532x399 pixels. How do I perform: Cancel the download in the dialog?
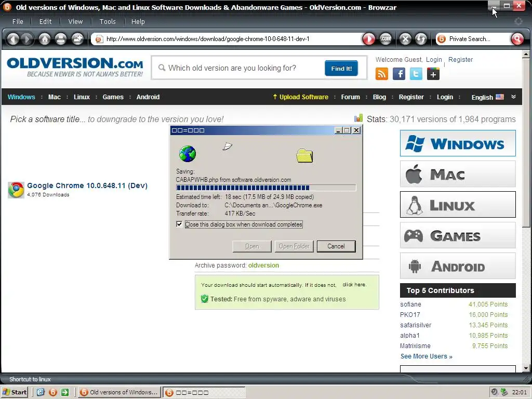click(336, 246)
